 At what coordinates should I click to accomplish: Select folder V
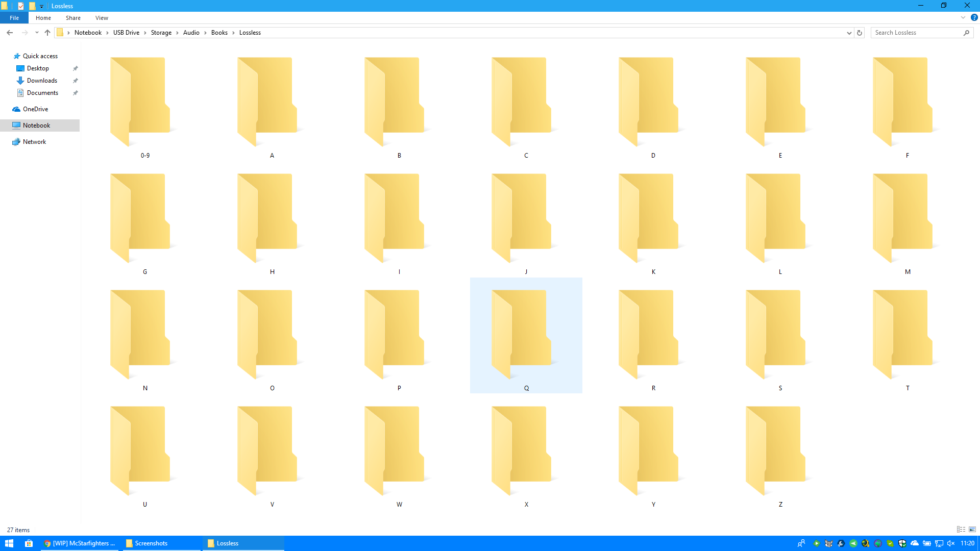(272, 452)
